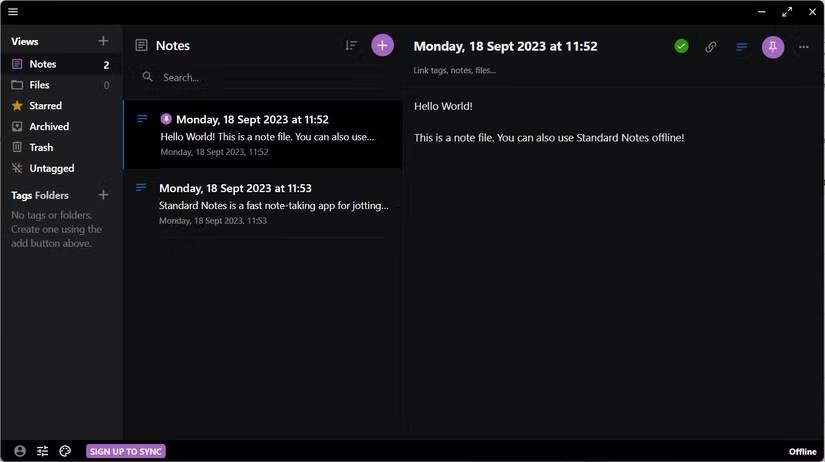Open preferences sliders icon

click(x=43, y=451)
